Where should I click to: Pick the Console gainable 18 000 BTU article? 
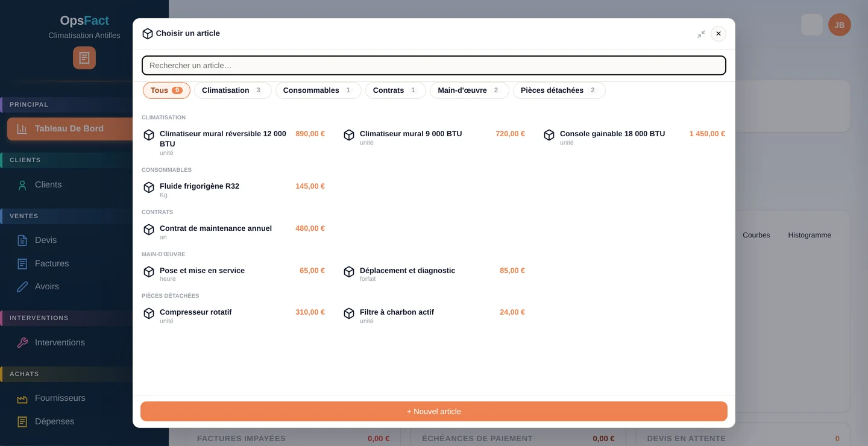[x=634, y=138]
